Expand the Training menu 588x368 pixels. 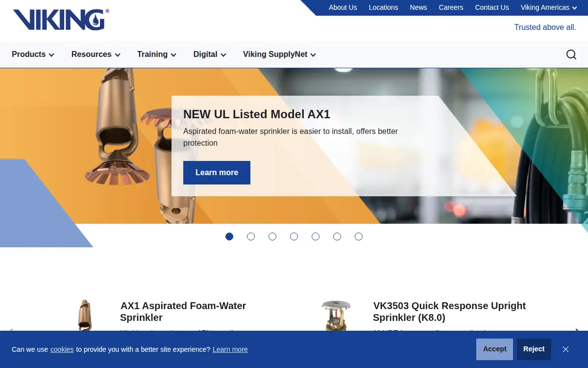(x=157, y=54)
